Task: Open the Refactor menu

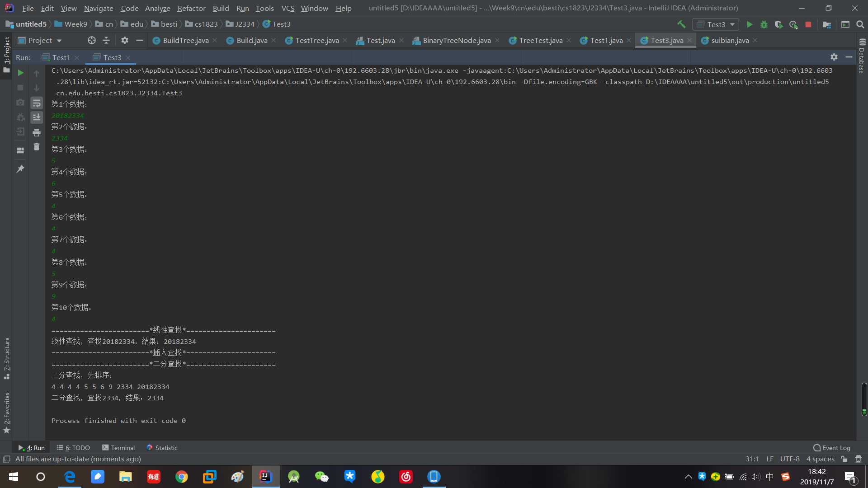Action: coord(191,8)
